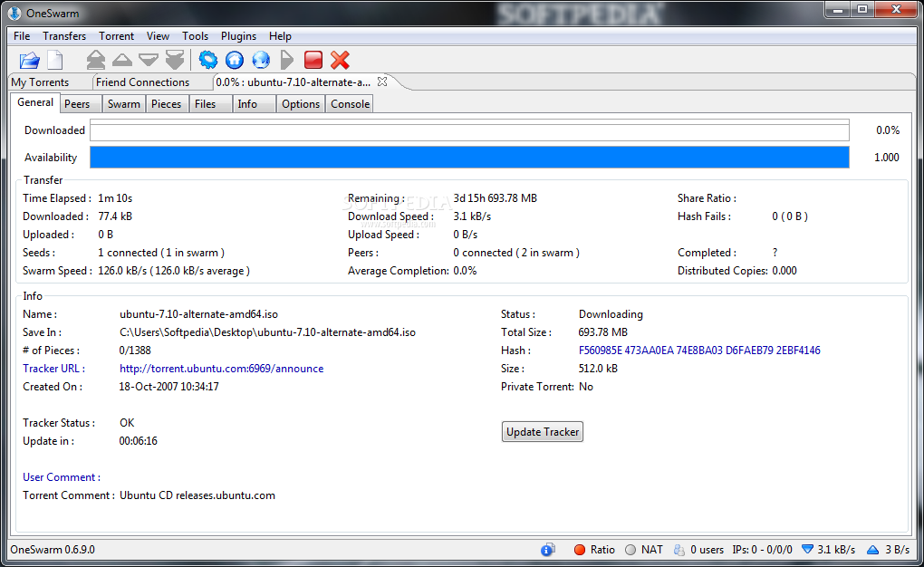Move torrent to top of queue
The width and height of the screenshot is (924, 567).
(x=95, y=60)
